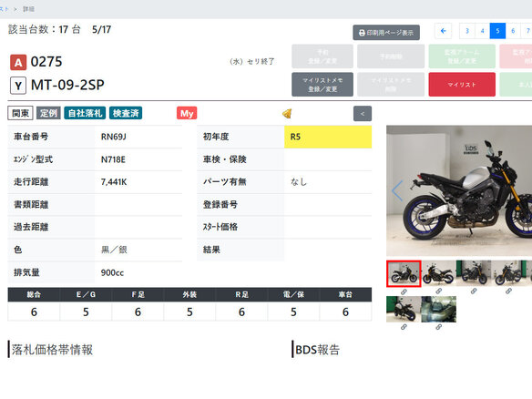
Task: Click link icon under first thumbnail
Action: coord(404,292)
